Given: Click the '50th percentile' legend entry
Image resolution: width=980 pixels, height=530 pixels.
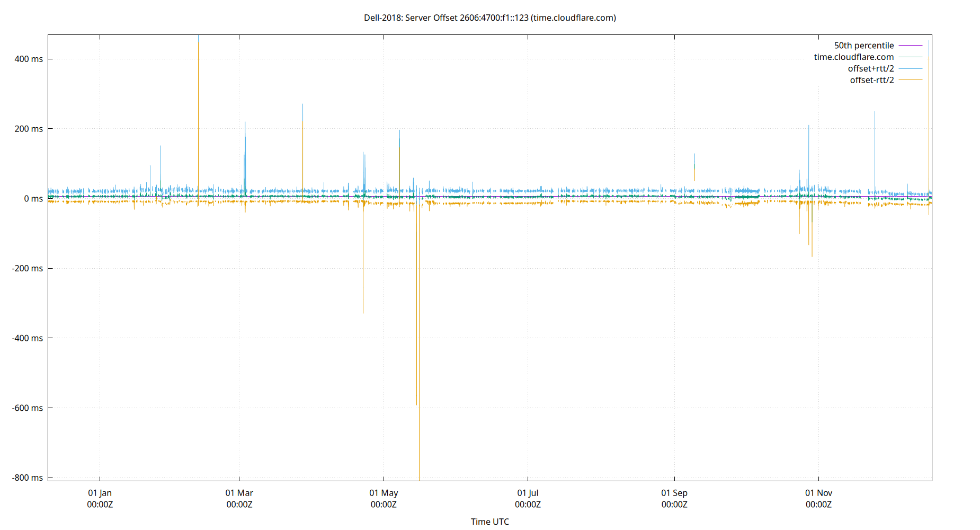Looking at the screenshot, I should (x=864, y=45).
